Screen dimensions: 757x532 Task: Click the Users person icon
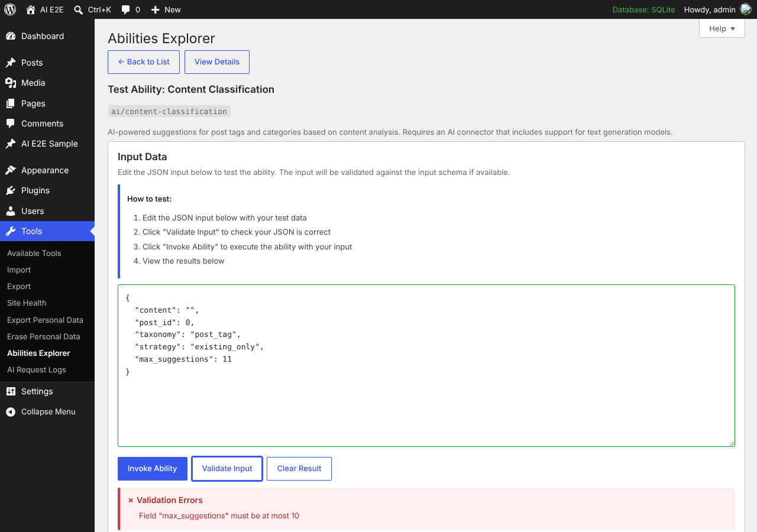click(x=11, y=211)
